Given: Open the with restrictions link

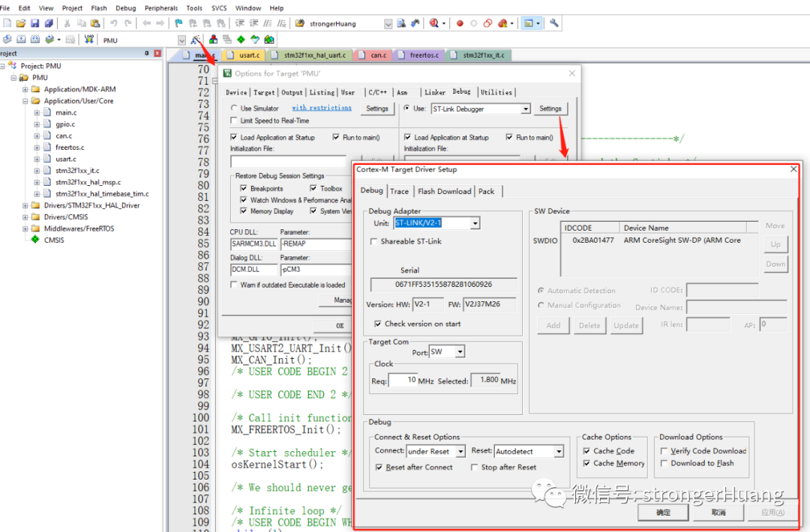Looking at the screenshot, I should coord(321,108).
